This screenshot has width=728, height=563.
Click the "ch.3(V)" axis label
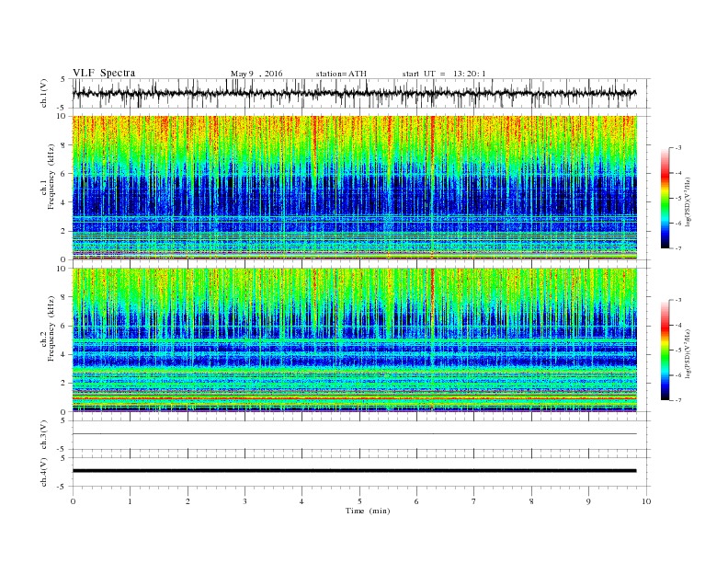pos(43,435)
